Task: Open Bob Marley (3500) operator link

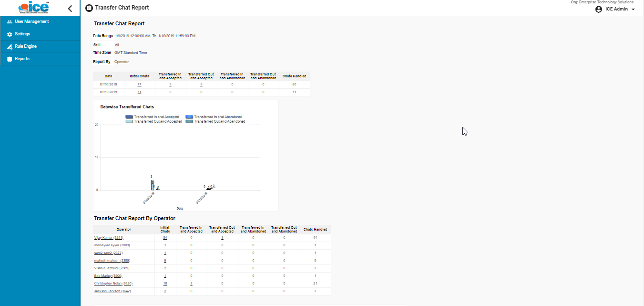Action: [108, 276]
